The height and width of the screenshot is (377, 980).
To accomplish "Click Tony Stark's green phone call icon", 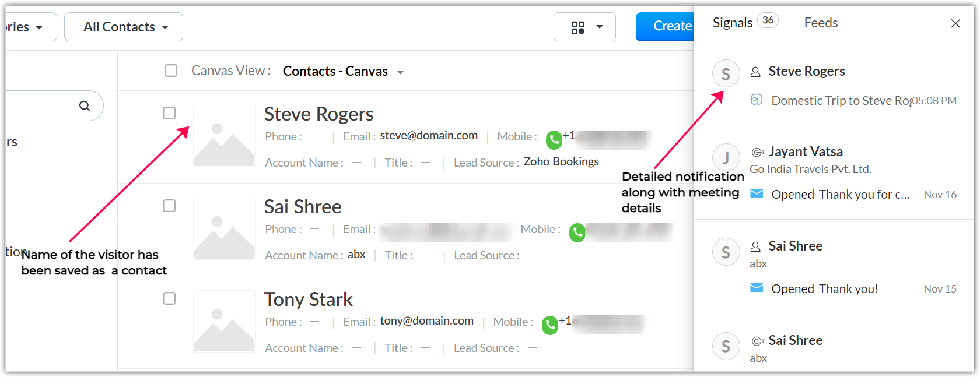I will [549, 325].
